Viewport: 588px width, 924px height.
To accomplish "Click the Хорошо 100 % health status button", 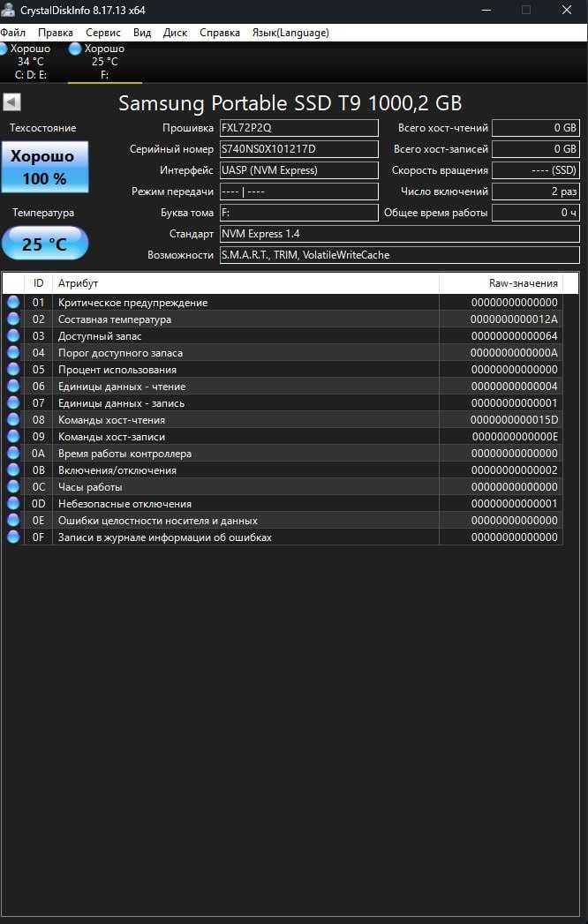I will pos(45,167).
